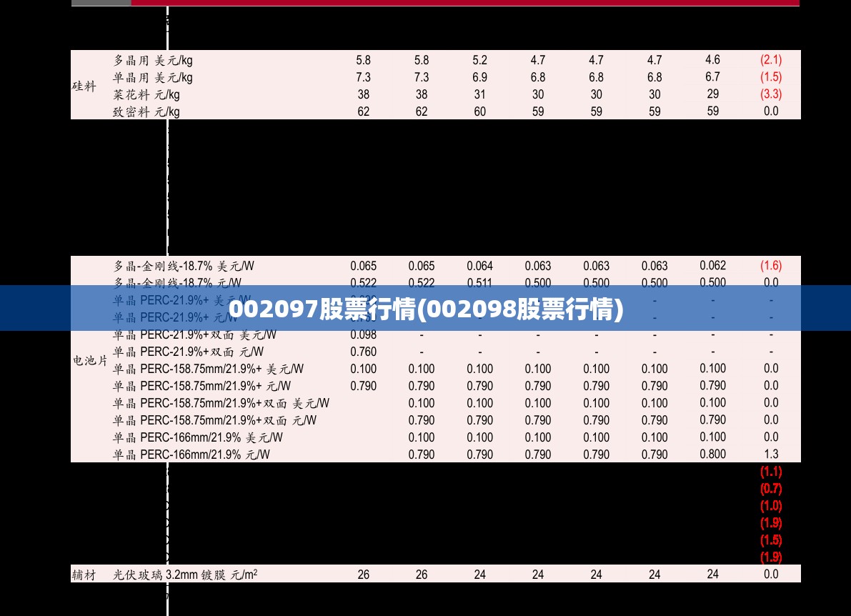Click the 5.2 cell in 多晶用 row

(479, 60)
